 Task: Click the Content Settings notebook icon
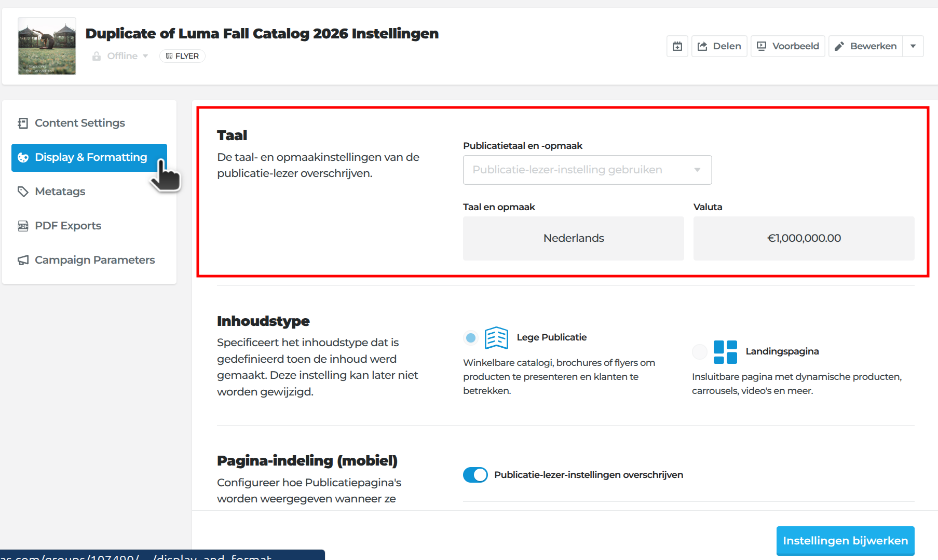[x=23, y=123]
